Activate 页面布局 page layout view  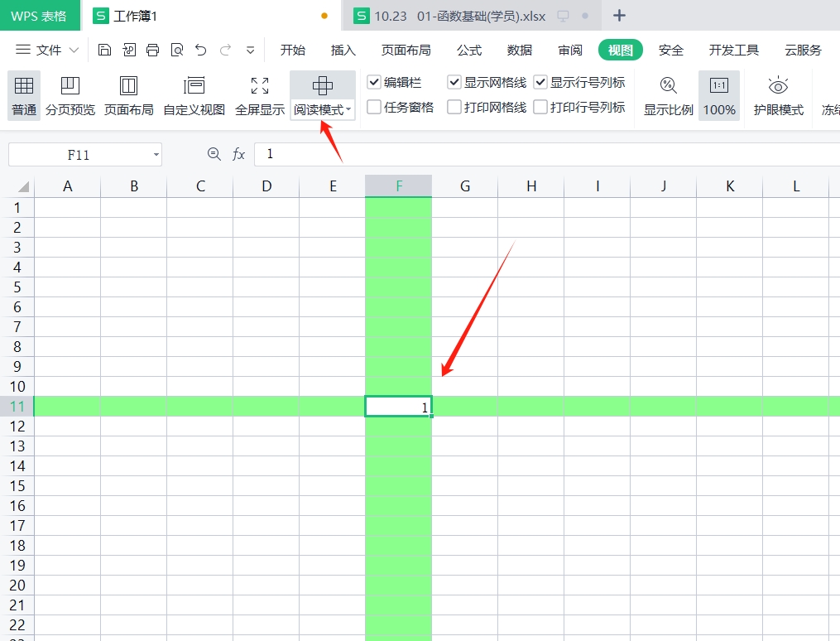click(x=128, y=95)
